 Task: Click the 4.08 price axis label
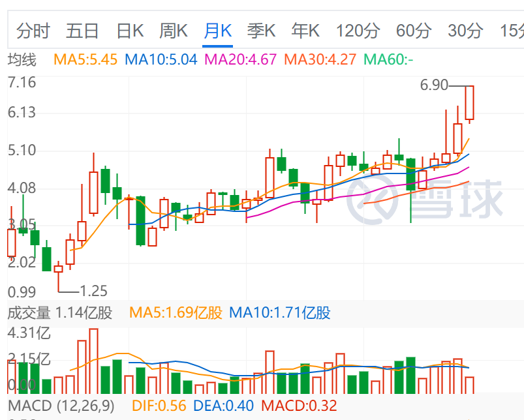22,188
